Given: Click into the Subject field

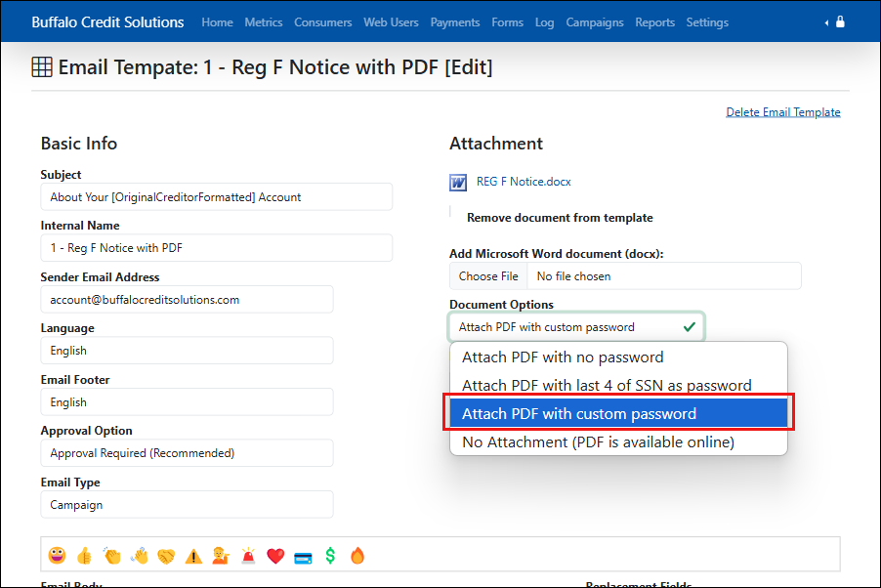Looking at the screenshot, I should (216, 196).
